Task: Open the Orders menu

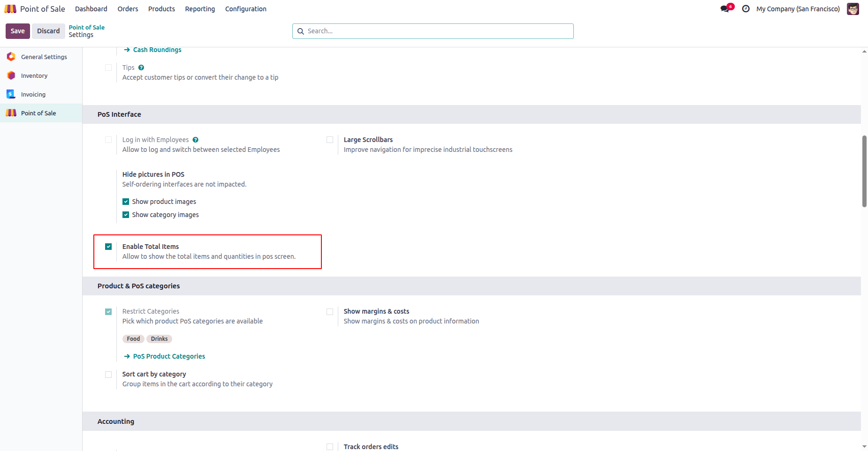Action: click(128, 9)
